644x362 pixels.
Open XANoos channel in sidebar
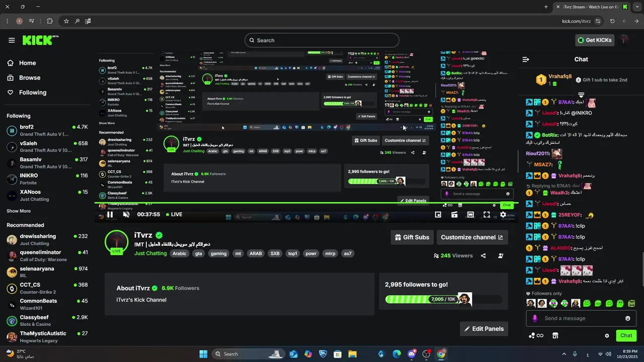(x=47, y=196)
